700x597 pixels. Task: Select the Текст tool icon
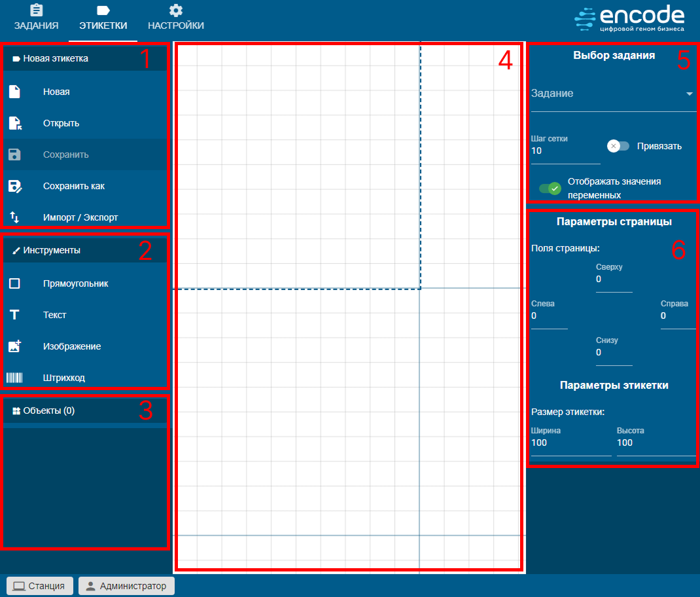14,315
